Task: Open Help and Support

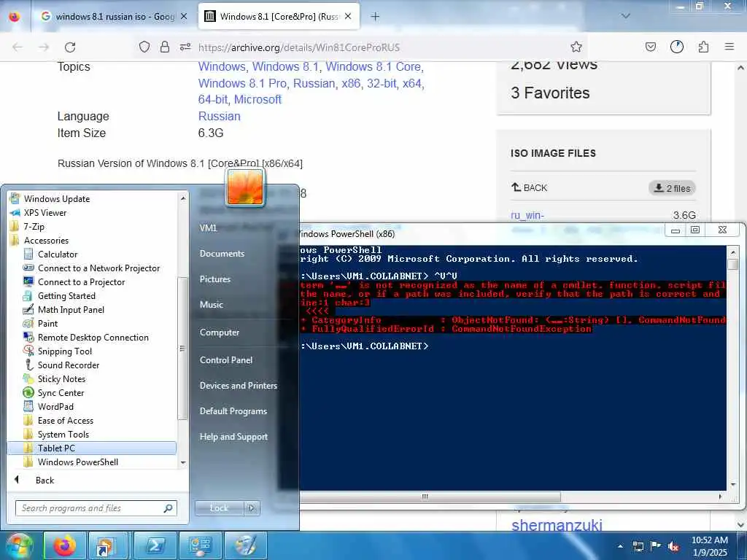Action: [233, 436]
